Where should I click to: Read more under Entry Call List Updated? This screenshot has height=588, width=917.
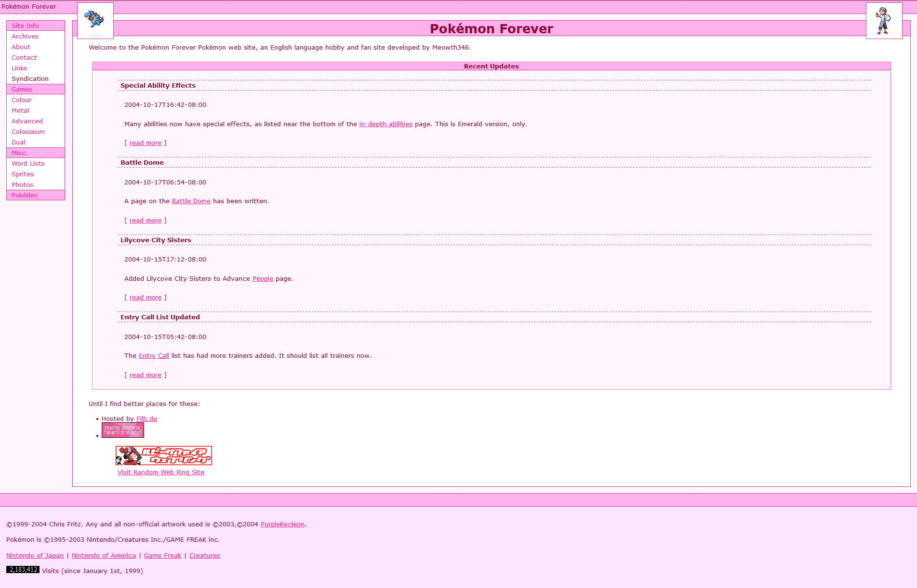[x=145, y=375]
